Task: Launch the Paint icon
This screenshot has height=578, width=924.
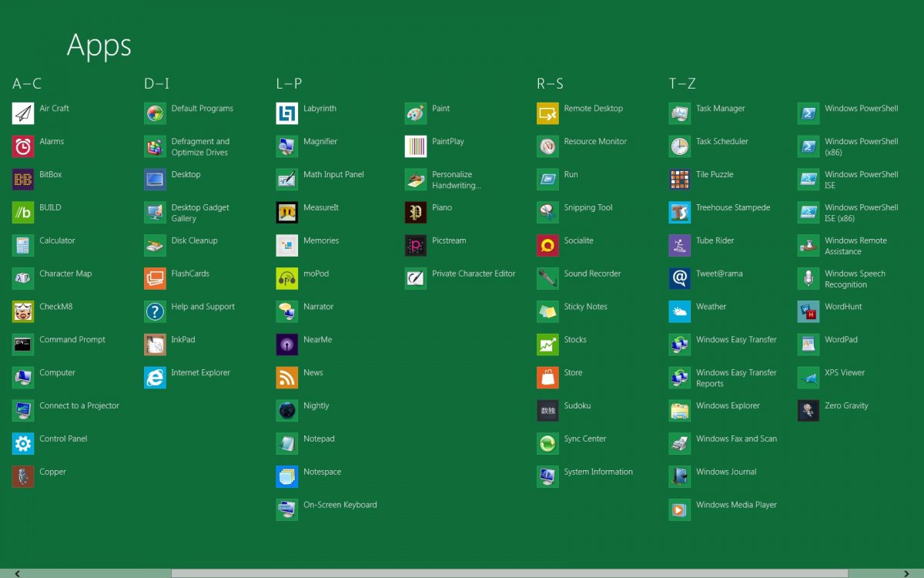Action: click(416, 113)
